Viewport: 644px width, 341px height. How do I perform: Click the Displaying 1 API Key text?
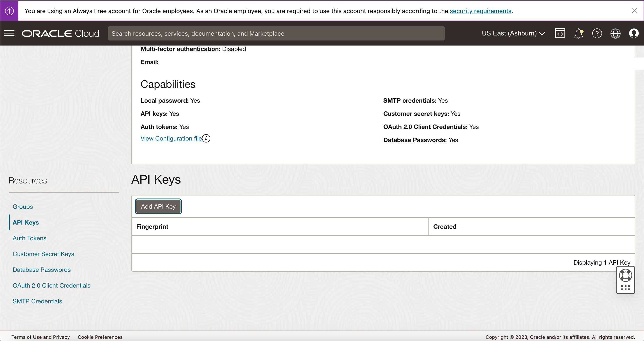(602, 263)
